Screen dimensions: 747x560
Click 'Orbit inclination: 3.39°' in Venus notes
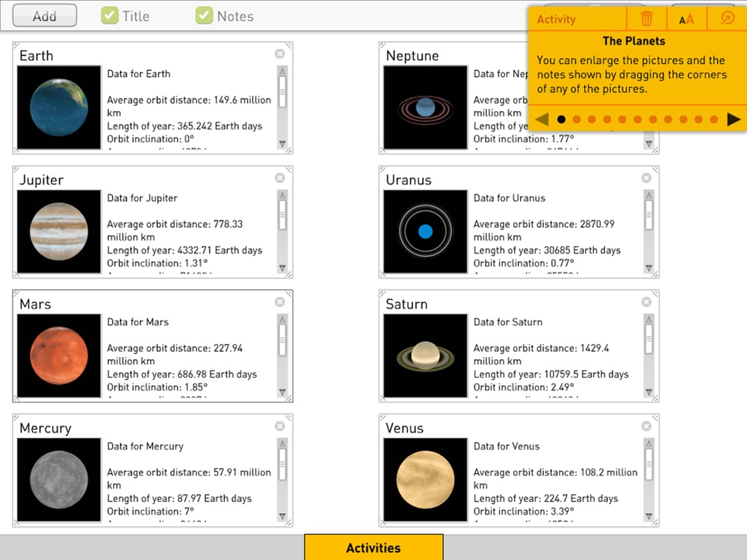click(x=524, y=511)
